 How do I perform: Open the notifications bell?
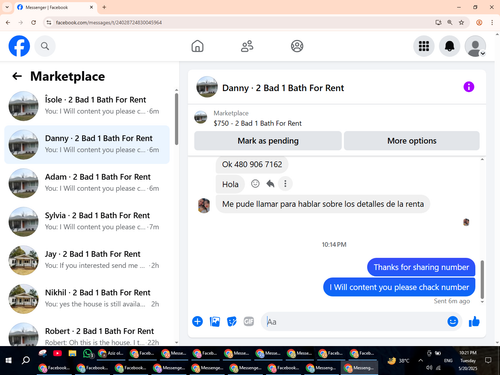pos(450,46)
